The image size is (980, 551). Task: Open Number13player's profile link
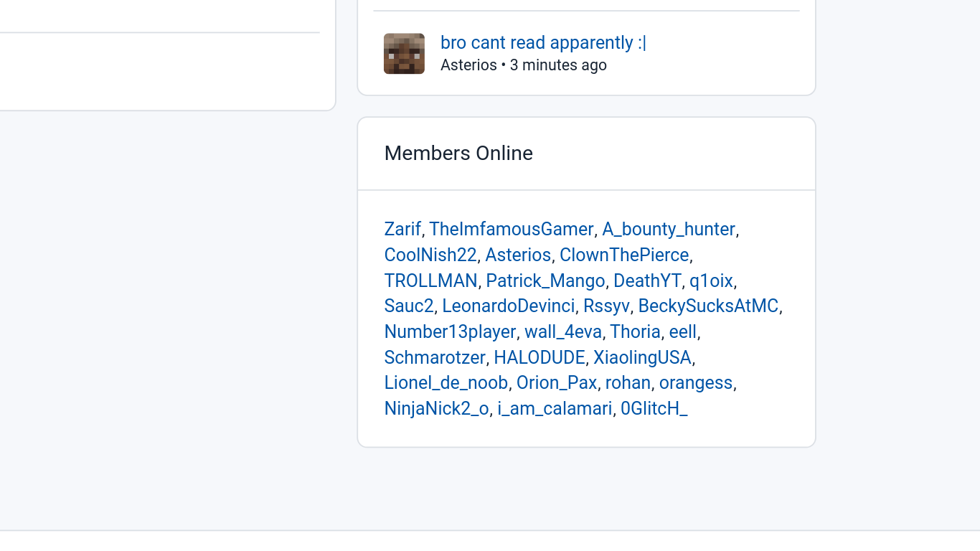[x=450, y=331]
